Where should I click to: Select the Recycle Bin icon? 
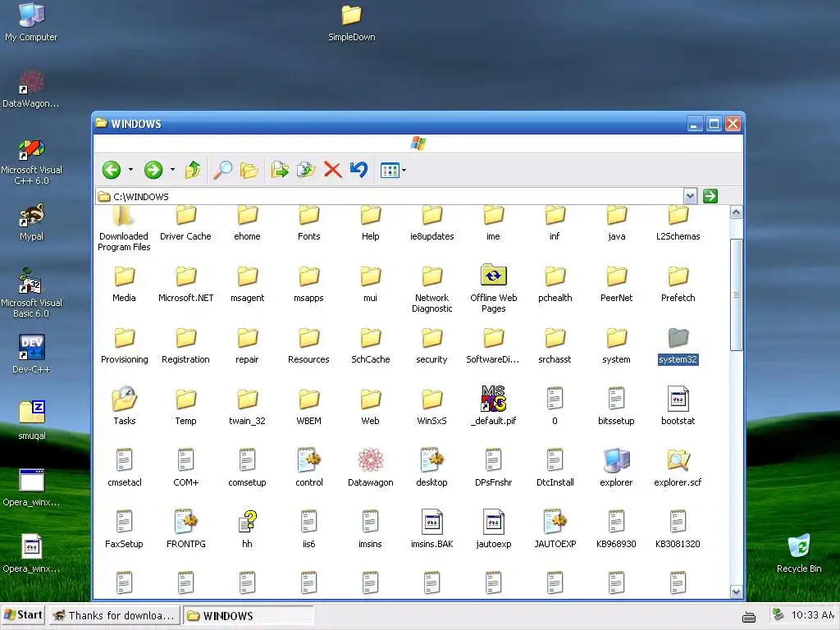pyautogui.click(x=799, y=554)
